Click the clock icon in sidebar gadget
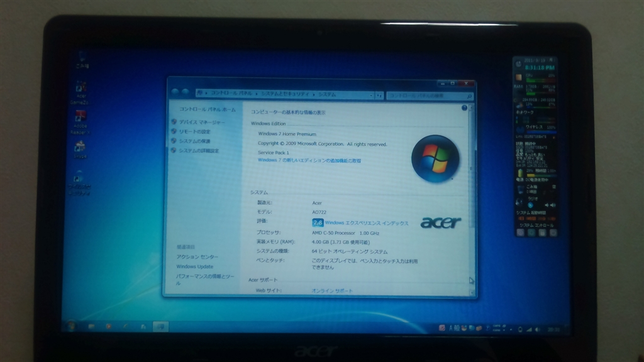Screen dimensions: 644x362 (x=519, y=64)
